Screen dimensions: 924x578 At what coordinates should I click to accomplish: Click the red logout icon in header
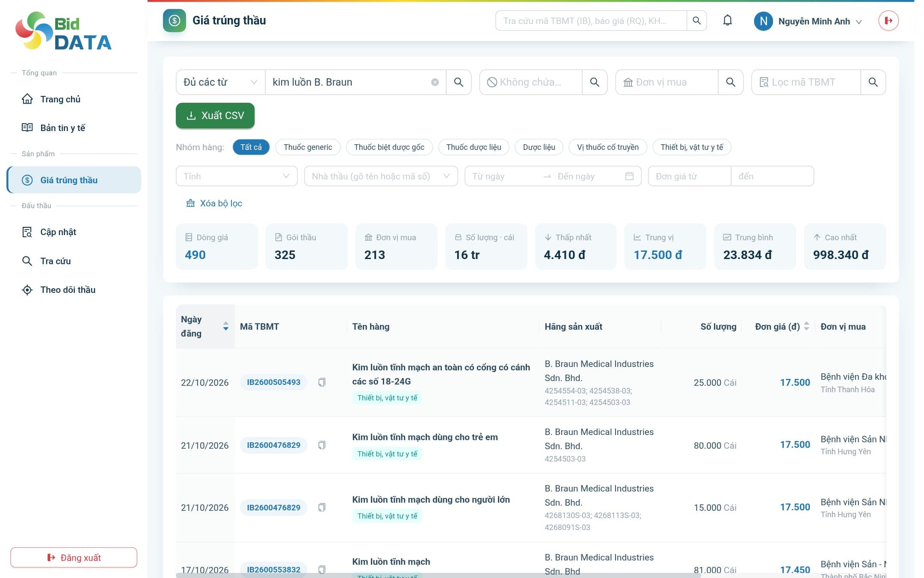tap(888, 21)
